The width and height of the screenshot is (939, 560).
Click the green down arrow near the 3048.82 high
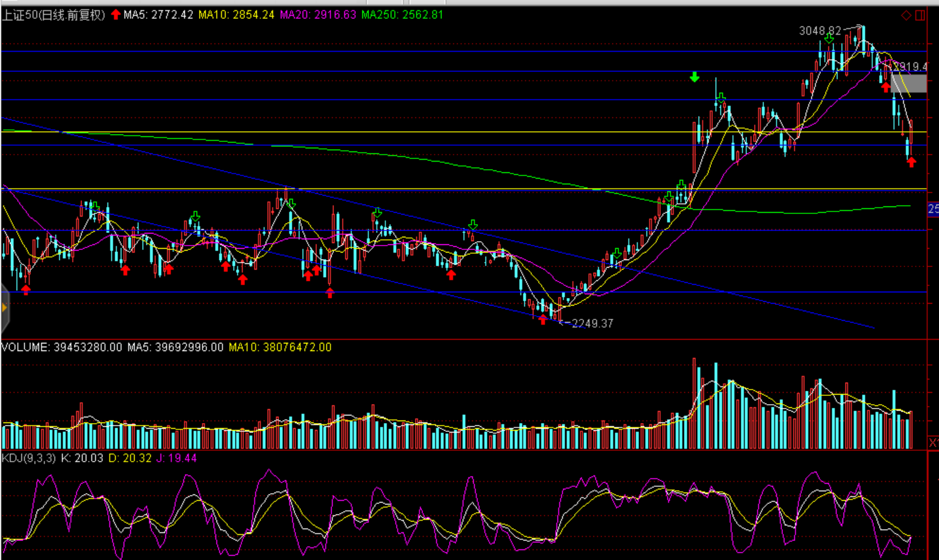(x=829, y=39)
